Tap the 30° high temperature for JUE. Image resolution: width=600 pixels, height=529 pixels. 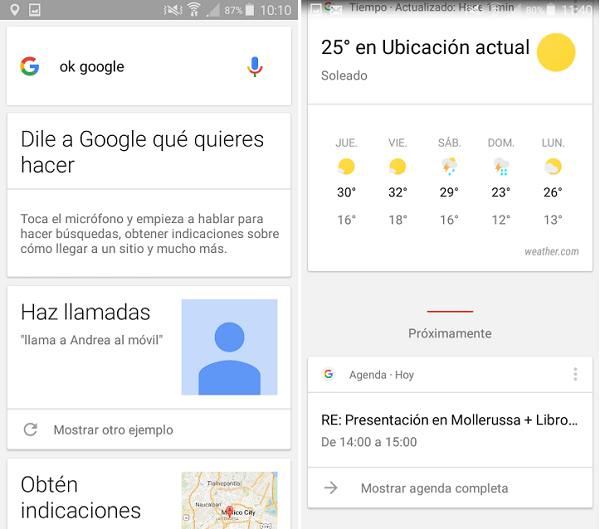coord(346,192)
